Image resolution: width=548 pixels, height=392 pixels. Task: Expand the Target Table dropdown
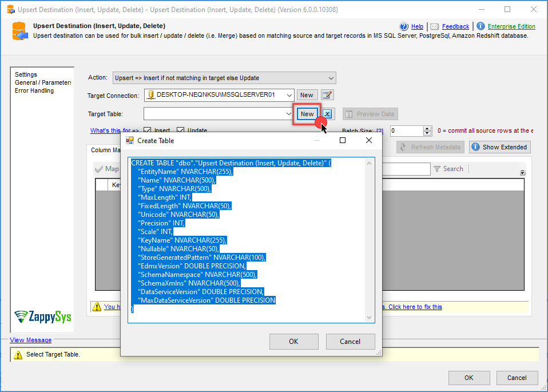coord(289,114)
